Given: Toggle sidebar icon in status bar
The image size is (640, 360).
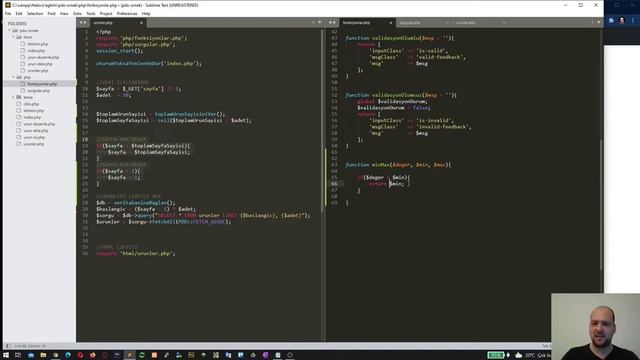Looking at the screenshot, I should click(x=8, y=346).
